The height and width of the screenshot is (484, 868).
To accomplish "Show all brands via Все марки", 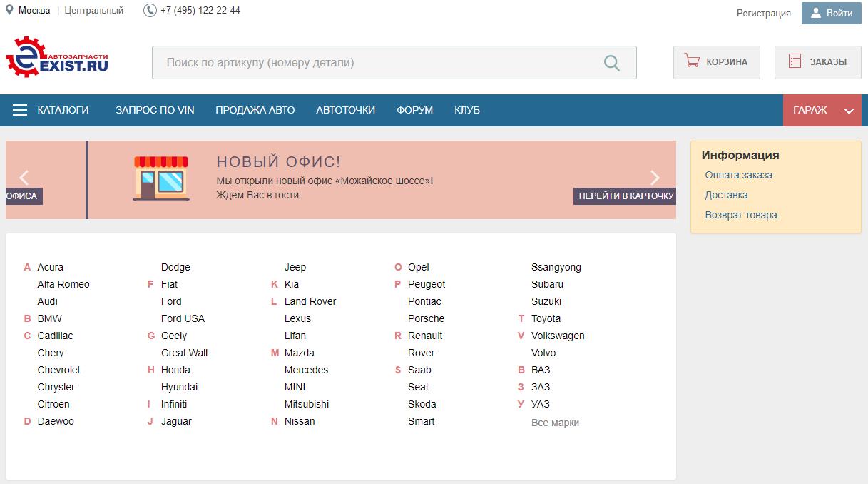I will 555,423.
